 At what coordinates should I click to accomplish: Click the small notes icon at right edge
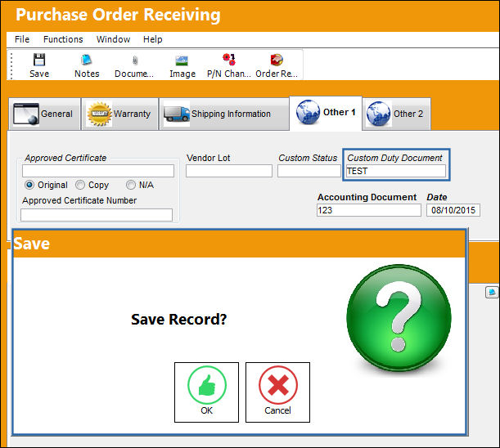coord(492,292)
